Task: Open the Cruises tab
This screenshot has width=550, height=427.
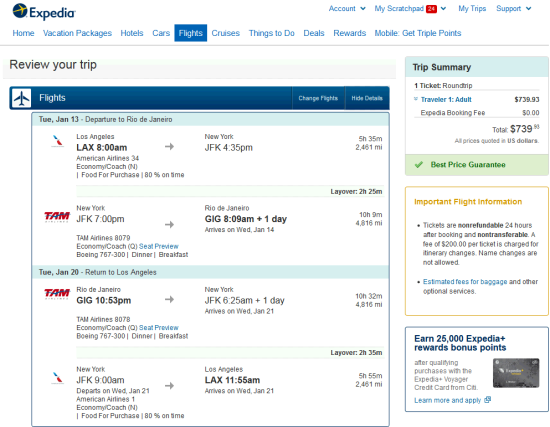Action: click(226, 33)
